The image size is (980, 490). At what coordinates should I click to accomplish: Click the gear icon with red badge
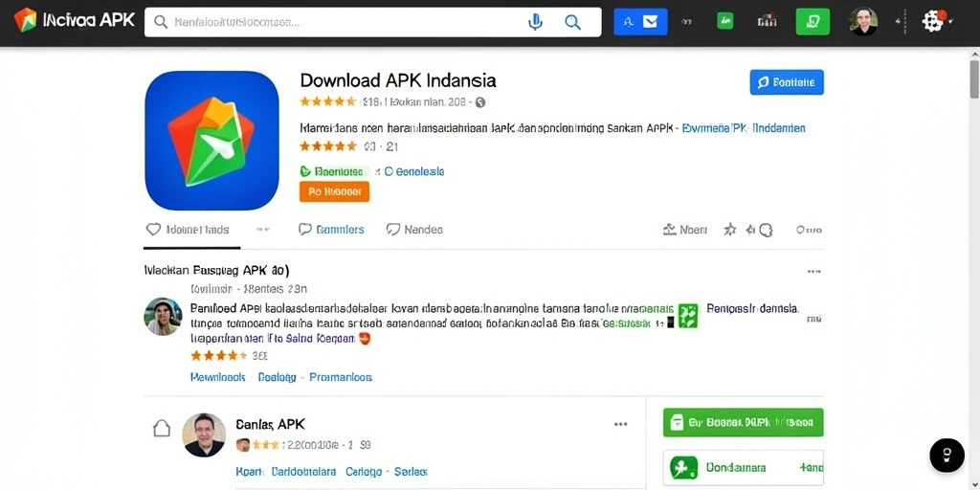[x=933, y=21]
